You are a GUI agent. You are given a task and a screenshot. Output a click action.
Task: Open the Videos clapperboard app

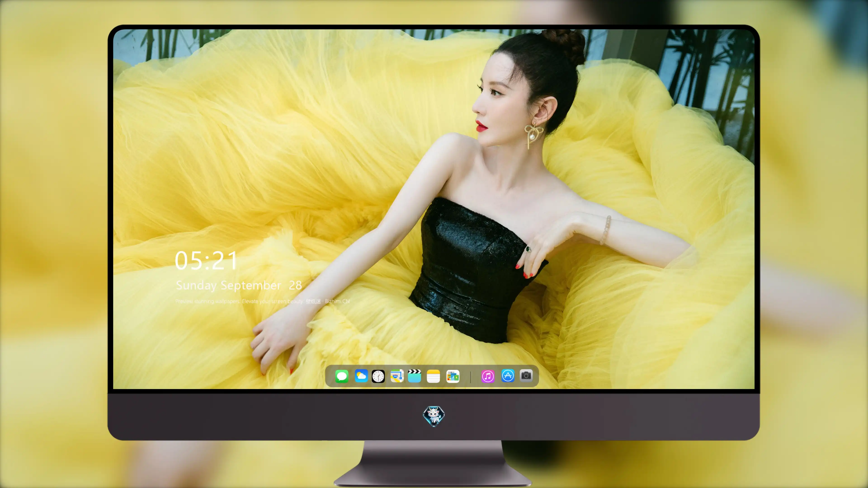click(x=415, y=376)
